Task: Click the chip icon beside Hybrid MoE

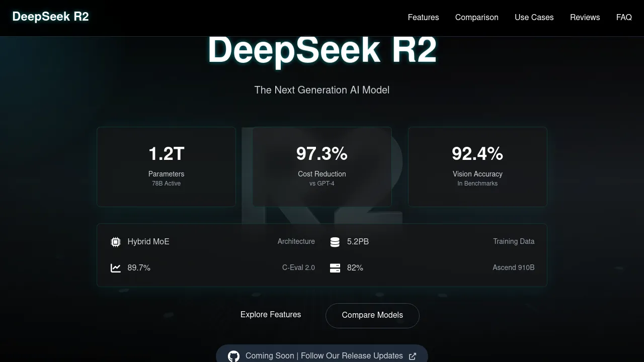Action: pos(116,242)
